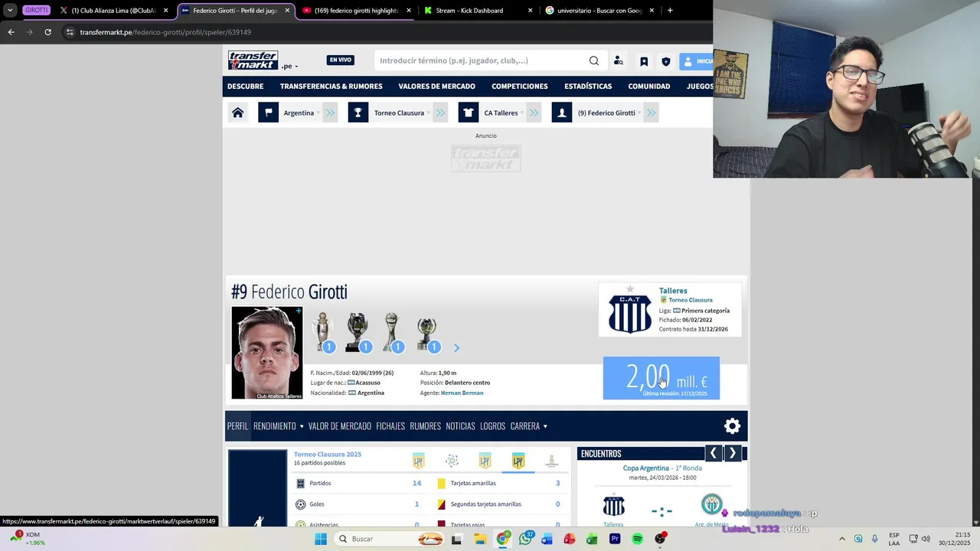Screen dimensions: 980x551
Task: Show next match in Encuentros
Action: [732, 453]
